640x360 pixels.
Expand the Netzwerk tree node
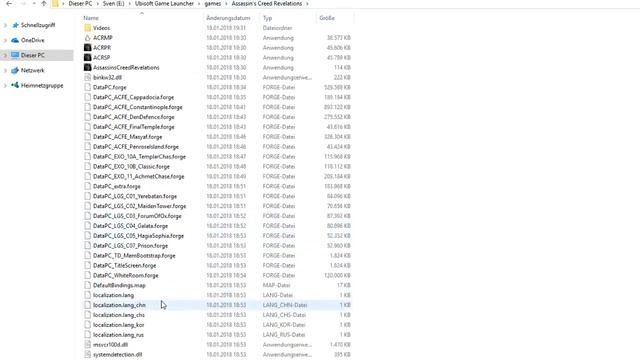[x=5, y=71]
